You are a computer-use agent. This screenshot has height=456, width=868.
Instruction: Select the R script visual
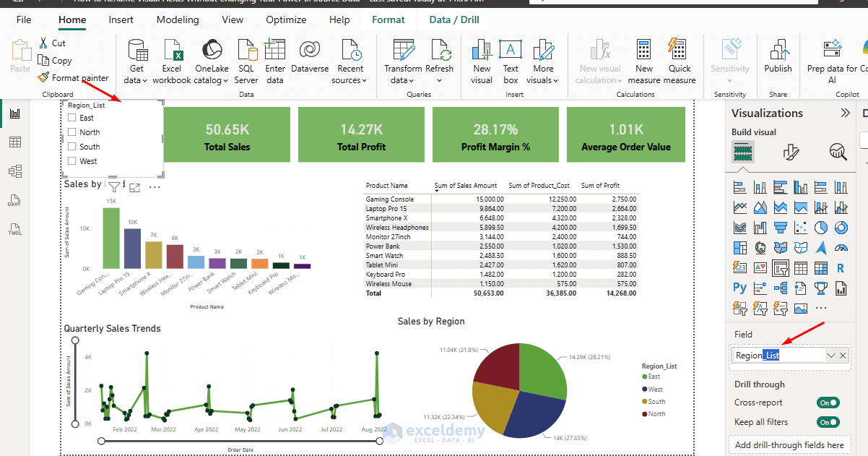click(x=841, y=268)
